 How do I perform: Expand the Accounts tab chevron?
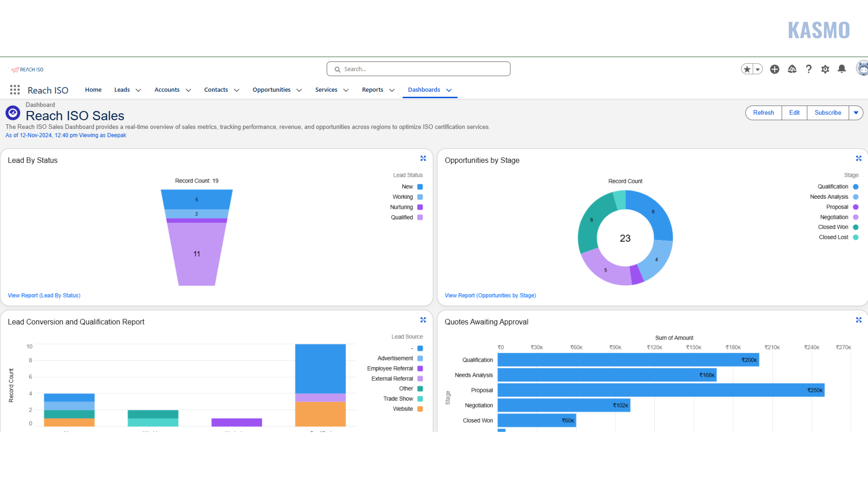[188, 90]
